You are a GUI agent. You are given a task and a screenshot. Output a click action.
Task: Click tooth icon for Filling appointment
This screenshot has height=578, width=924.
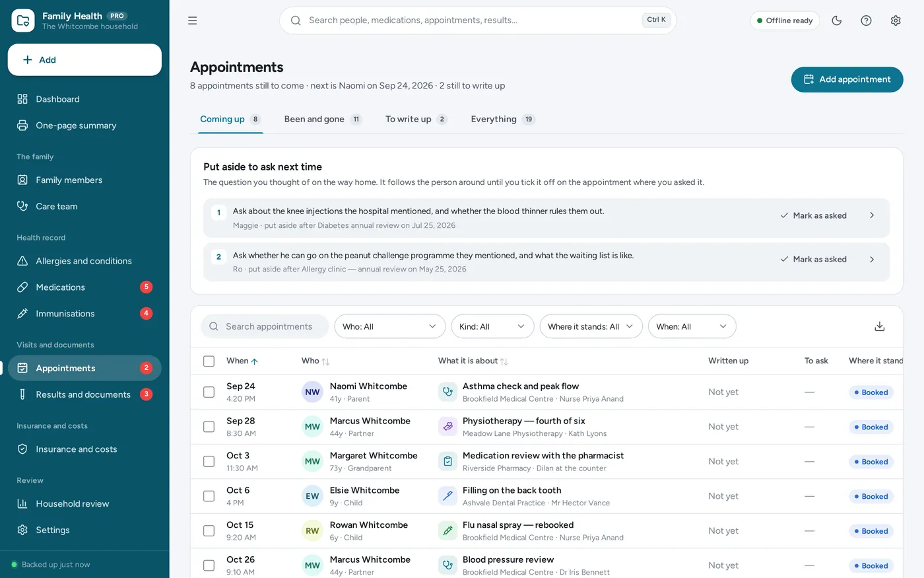[447, 496]
